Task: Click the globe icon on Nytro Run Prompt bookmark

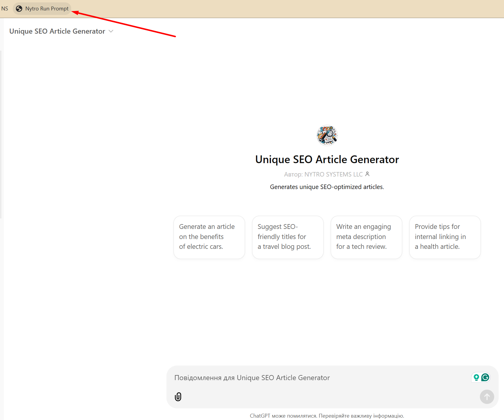Action: (19, 9)
